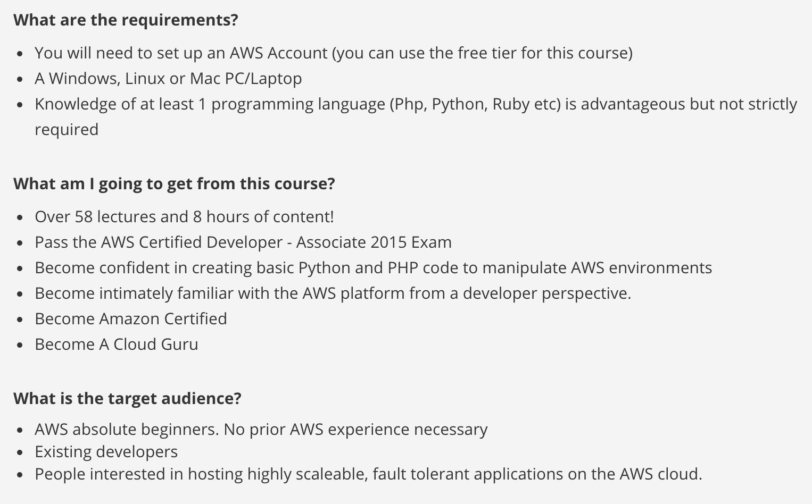Click the Python and PHP code bullet text
The height and width of the screenshot is (504, 812).
[373, 268]
